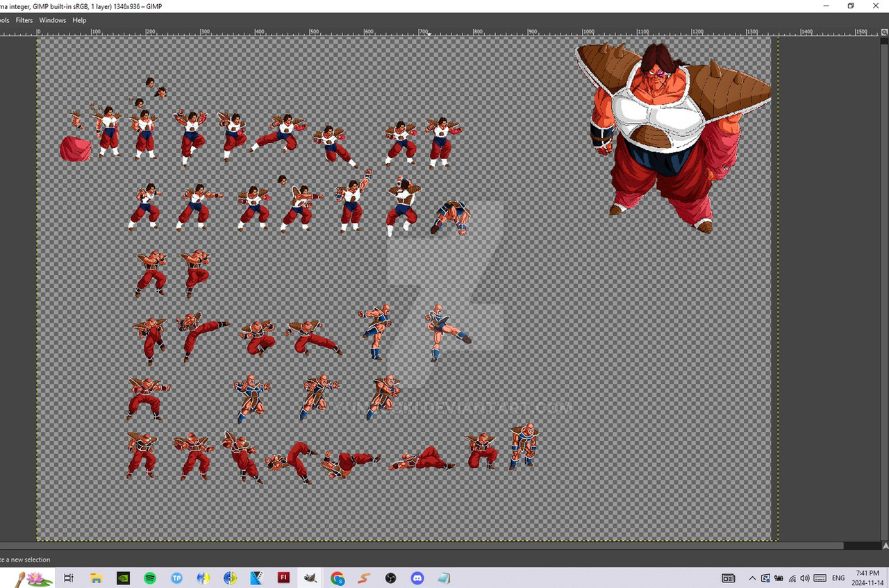Open the Wi-Fi network flyout
This screenshot has height=588, width=889.
pos(792,578)
